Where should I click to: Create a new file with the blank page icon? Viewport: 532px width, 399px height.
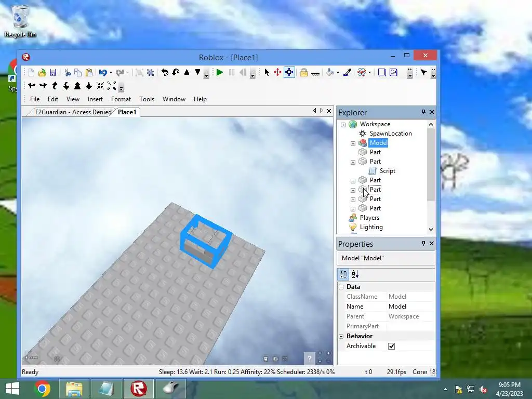coord(31,72)
